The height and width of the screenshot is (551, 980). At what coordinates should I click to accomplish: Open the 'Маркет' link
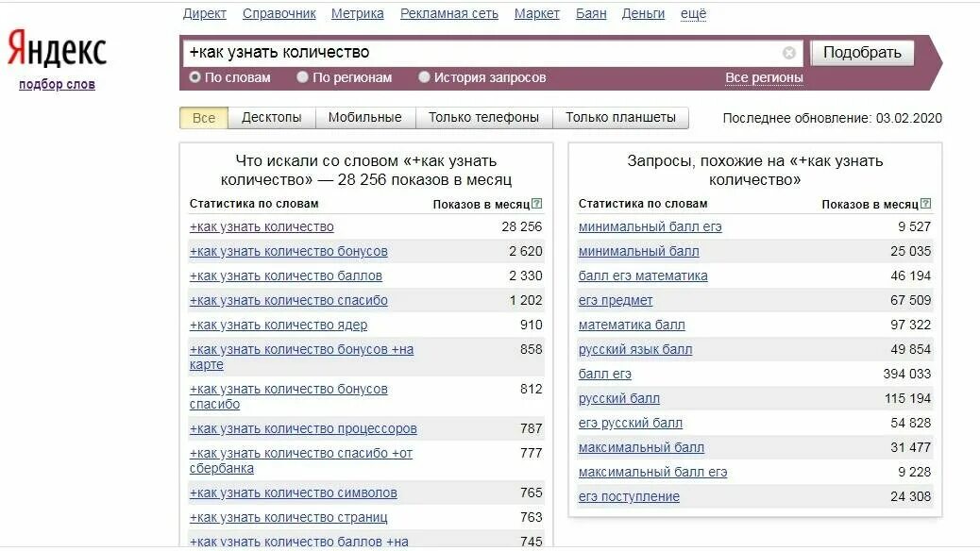tap(537, 14)
